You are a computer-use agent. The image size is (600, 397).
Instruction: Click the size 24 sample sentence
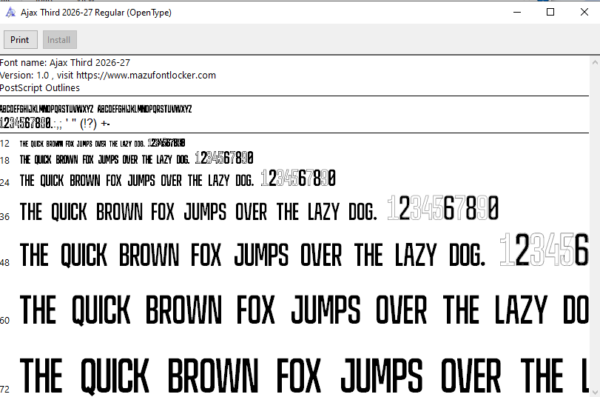tap(178, 179)
